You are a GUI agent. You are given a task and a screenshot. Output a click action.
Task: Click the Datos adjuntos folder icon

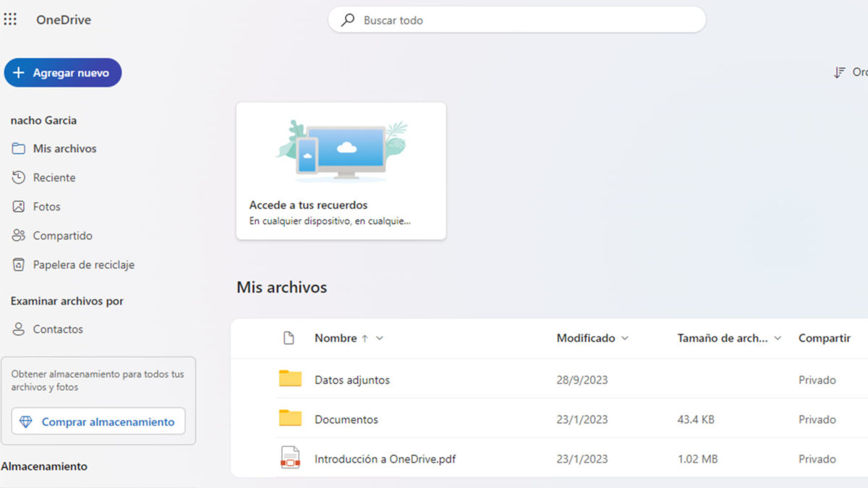pyautogui.click(x=289, y=378)
